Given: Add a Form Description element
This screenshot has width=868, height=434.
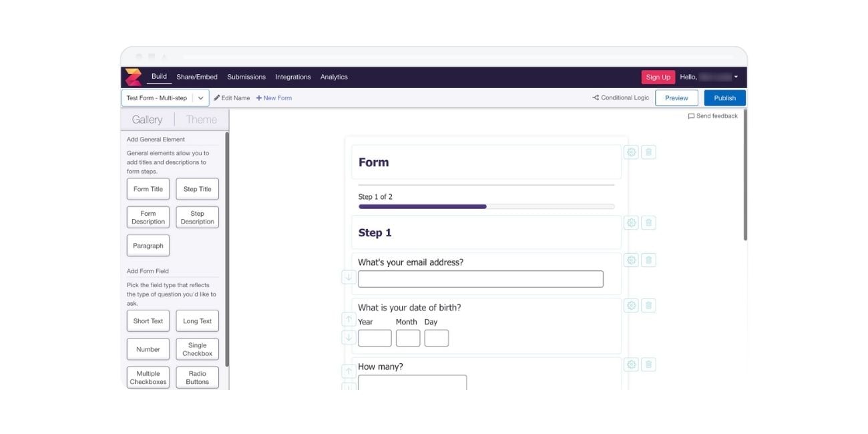Looking at the screenshot, I should 148,218.
